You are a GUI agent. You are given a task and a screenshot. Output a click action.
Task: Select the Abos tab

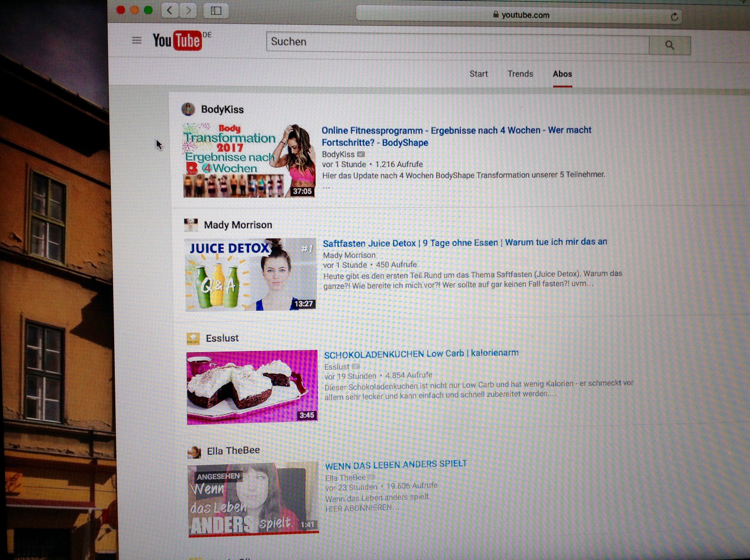click(x=562, y=74)
